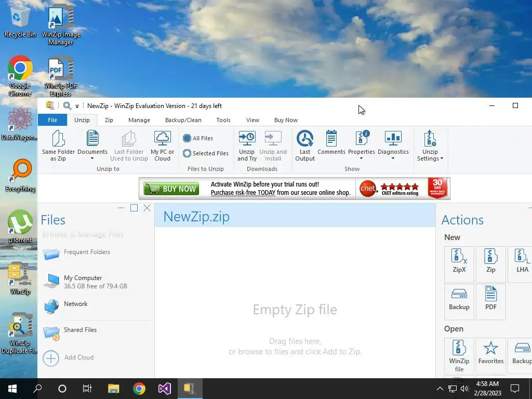This screenshot has height=399, width=532.
Task: Select the All Files radio button
Action: tap(187, 138)
